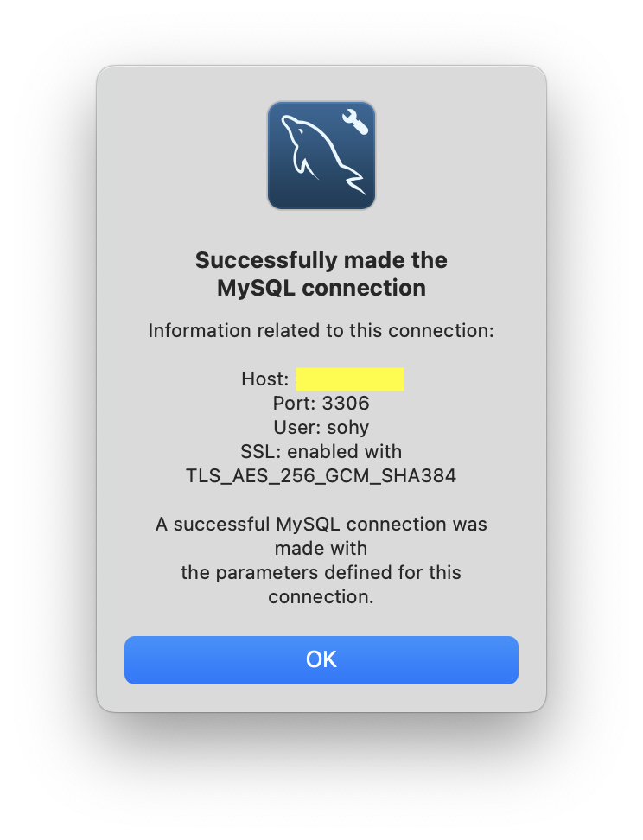Click the "Host:" label
This screenshot has height=840, width=643.
tap(265, 379)
